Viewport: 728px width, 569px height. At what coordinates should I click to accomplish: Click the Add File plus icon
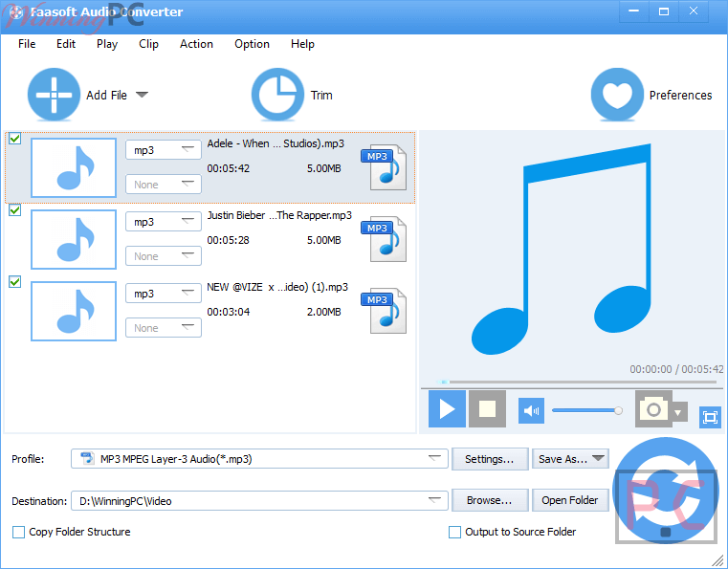pos(54,95)
